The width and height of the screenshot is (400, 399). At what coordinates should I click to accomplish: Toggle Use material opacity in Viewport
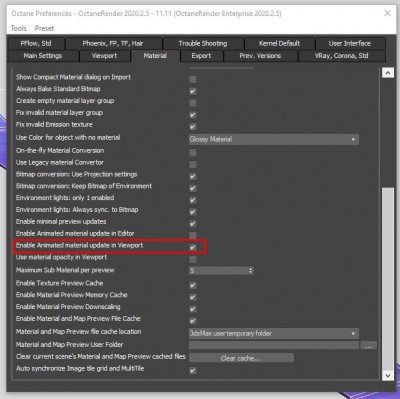click(193, 259)
